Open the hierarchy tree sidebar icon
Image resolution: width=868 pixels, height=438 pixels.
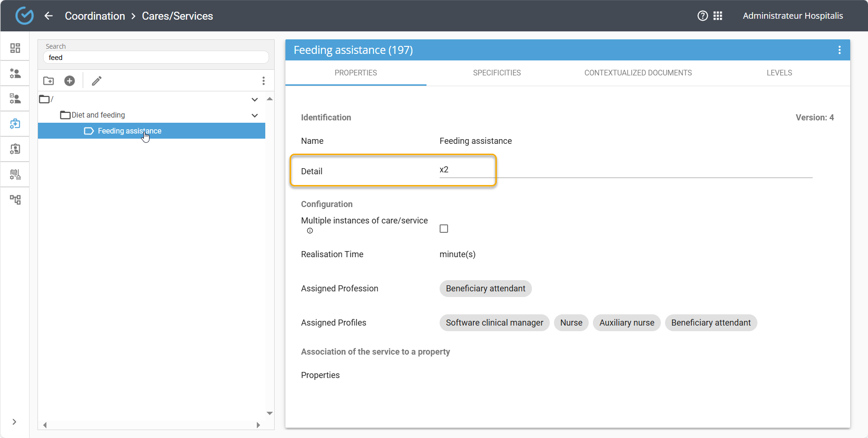tap(15, 200)
